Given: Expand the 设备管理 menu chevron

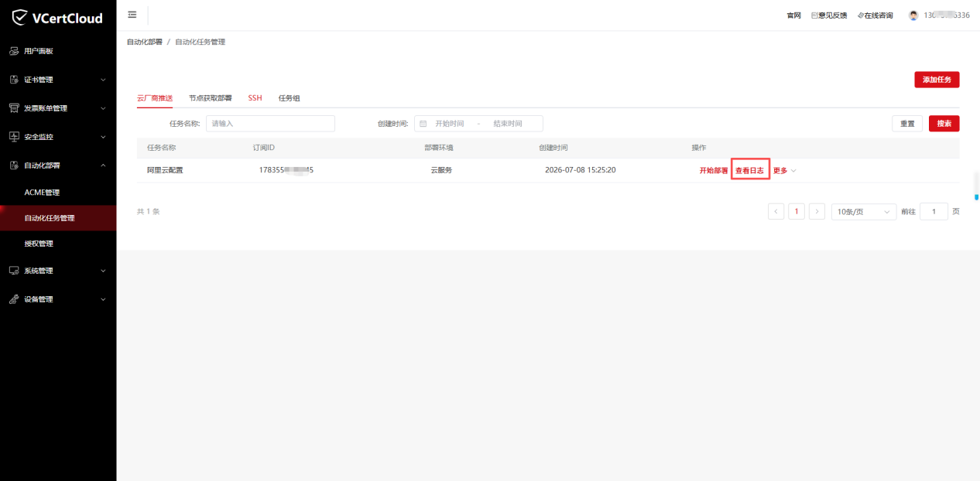Looking at the screenshot, I should 103,299.
